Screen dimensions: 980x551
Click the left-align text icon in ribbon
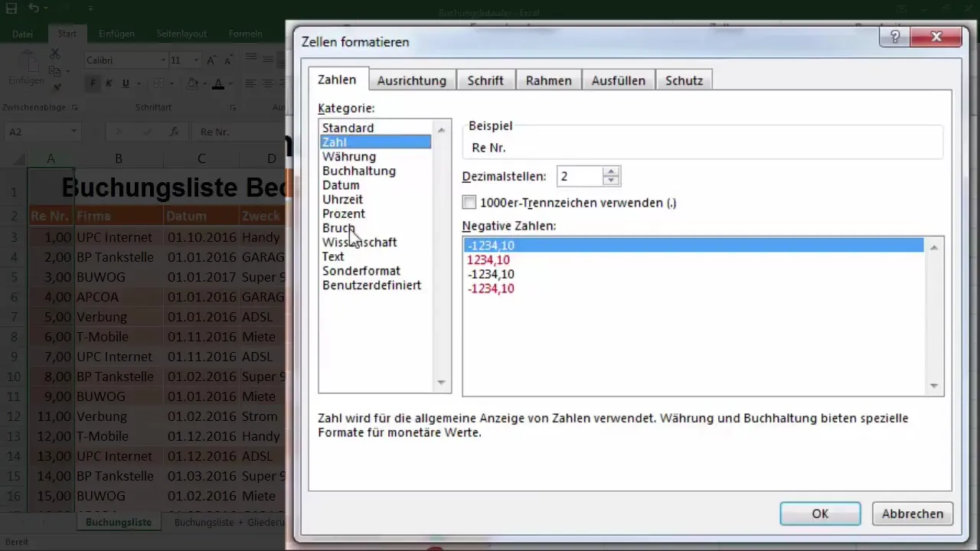250,83
